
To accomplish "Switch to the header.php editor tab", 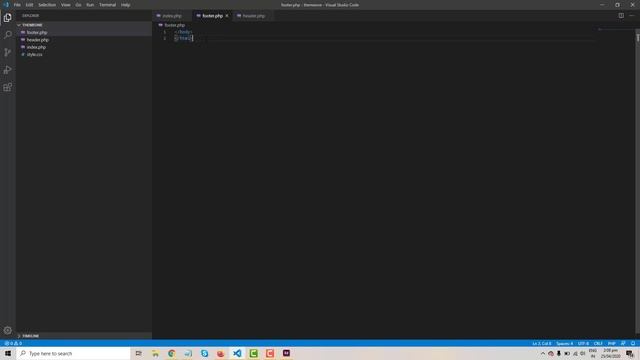I will tap(253, 16).
